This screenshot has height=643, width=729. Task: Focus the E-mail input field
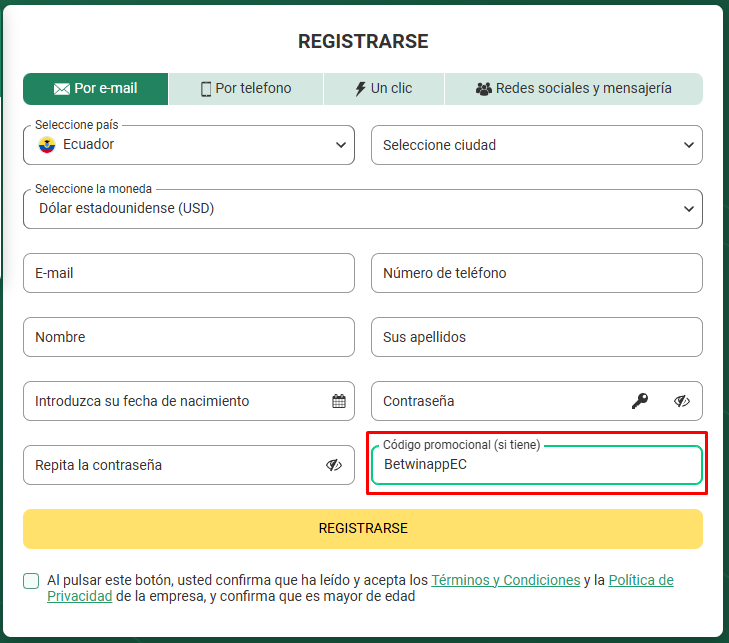189,273
